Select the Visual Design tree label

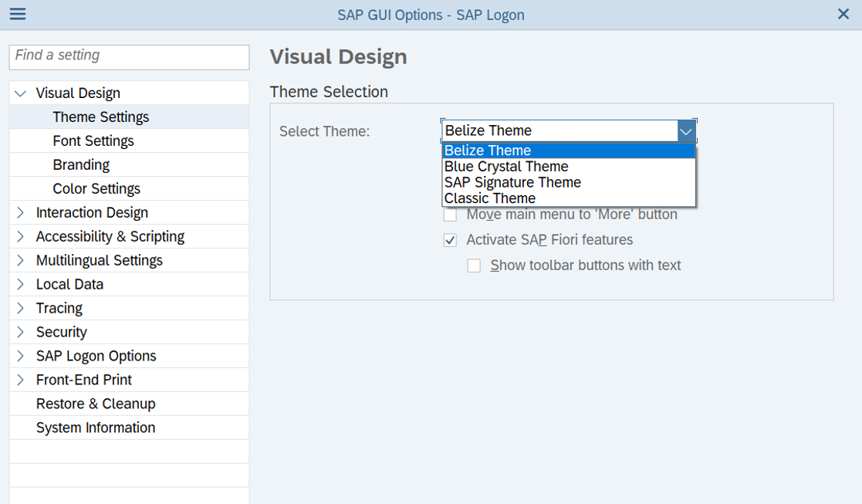pyautogui.click(x=78, y=93)
